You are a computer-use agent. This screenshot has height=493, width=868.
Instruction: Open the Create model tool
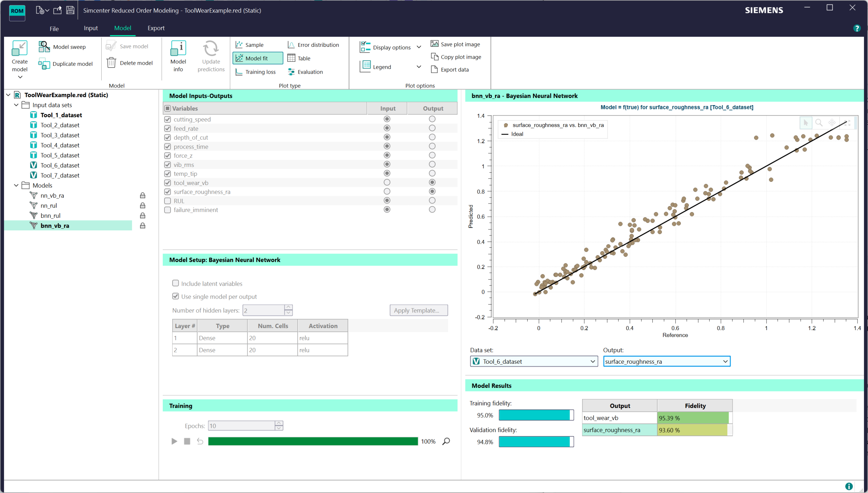(20, 56)
